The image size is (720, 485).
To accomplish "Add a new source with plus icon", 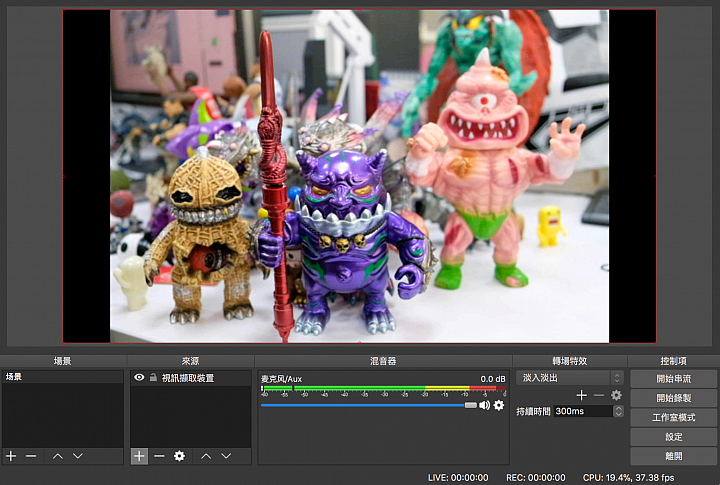I will [139, 456].
